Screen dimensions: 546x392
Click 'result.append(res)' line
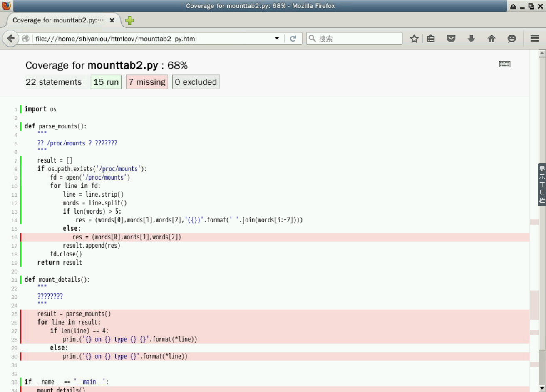pyautogui.click(x=92, y=246)
